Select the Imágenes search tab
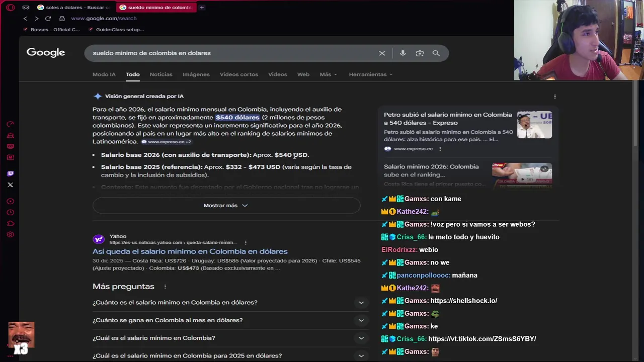This screenshot has height=362, width=644. pos(196,74)
